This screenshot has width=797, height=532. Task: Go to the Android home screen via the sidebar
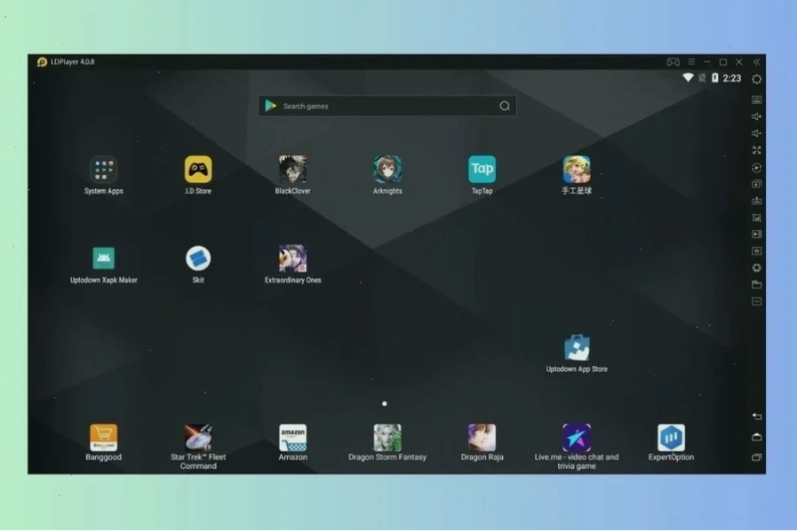point(757,436)
